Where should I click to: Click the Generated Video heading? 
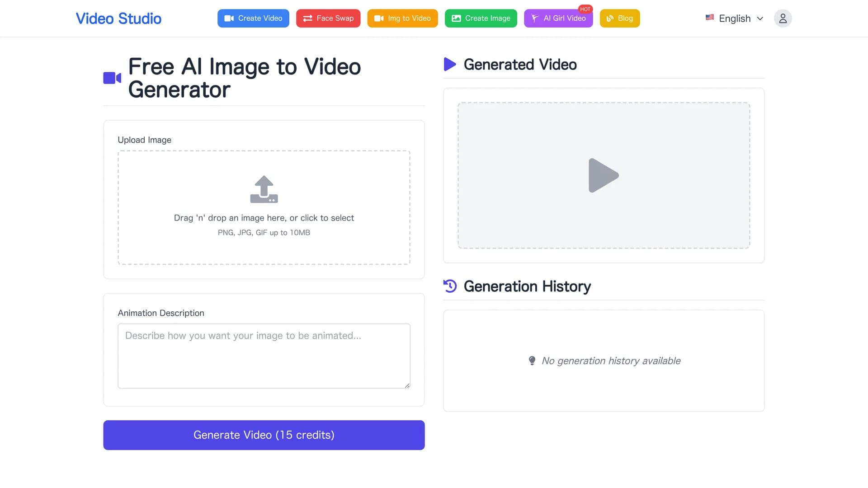pos(520,65)
